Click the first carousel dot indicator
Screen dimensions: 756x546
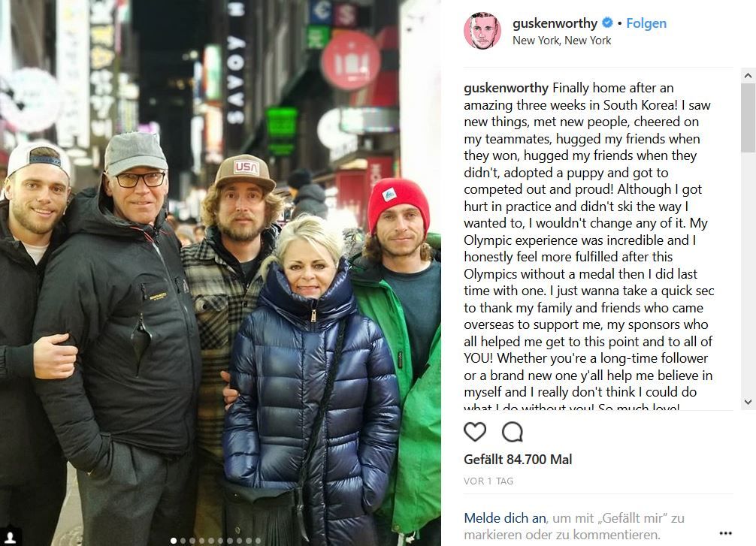coord(174,541)
